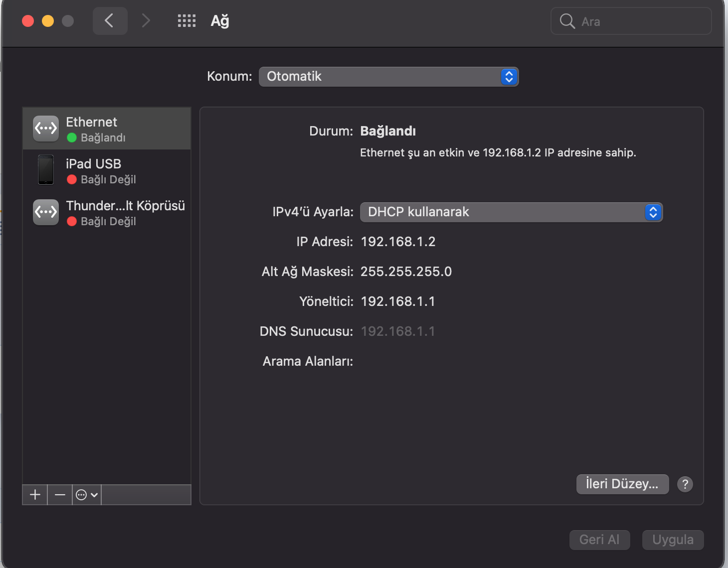Image resolution: width=728 pixels, height=568 pixels.
Task: Select the Ethernet interface icon in sidebar
Action: click(x=45, y=128)
